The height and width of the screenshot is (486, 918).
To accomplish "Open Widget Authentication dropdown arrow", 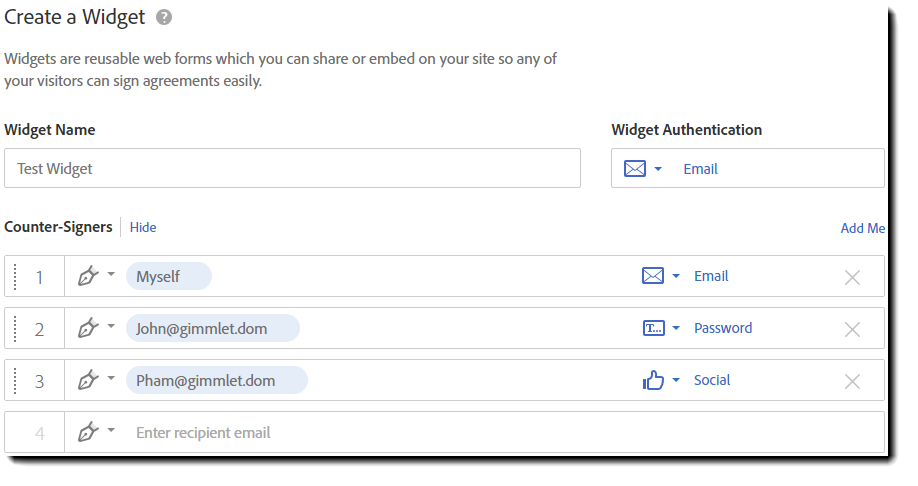I will (x=658, y=169).
